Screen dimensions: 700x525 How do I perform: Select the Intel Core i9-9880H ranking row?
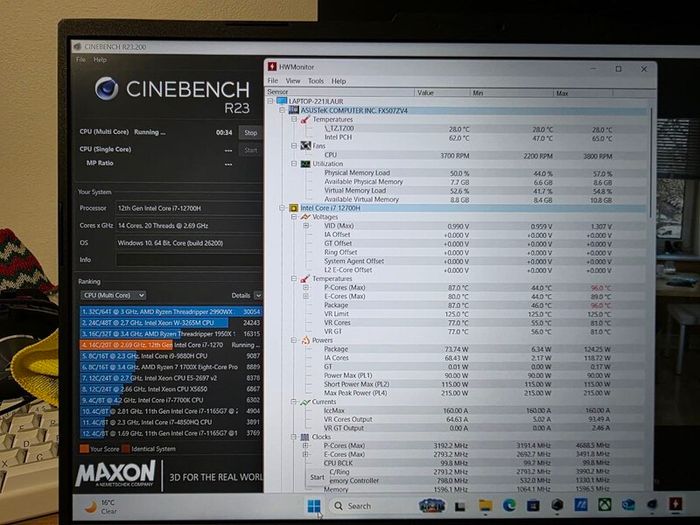point(171,356)
